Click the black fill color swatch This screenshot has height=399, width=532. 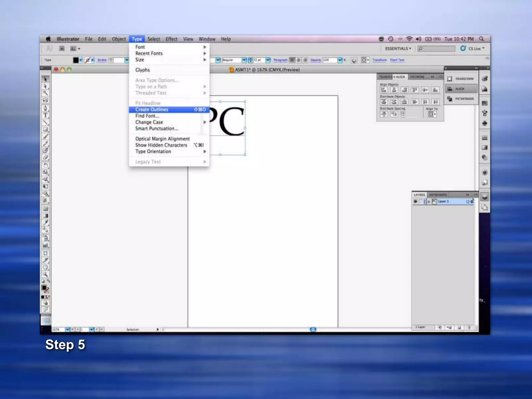click(76, 60)
